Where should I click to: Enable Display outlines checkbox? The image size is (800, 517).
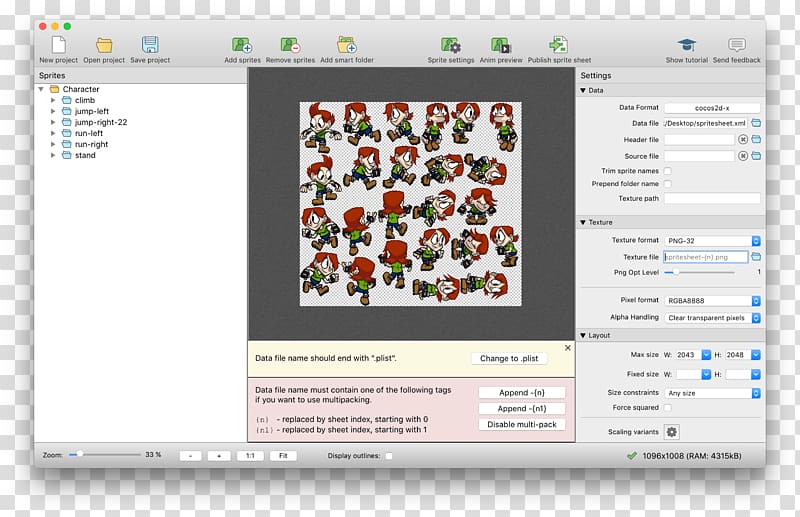point(389,456)
